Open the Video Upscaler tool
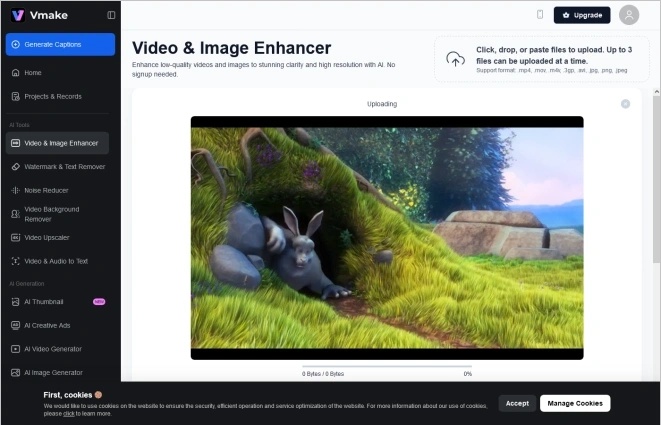Viewport: 661px width, 425px height. pyautogui.click(x=57, y=237)
